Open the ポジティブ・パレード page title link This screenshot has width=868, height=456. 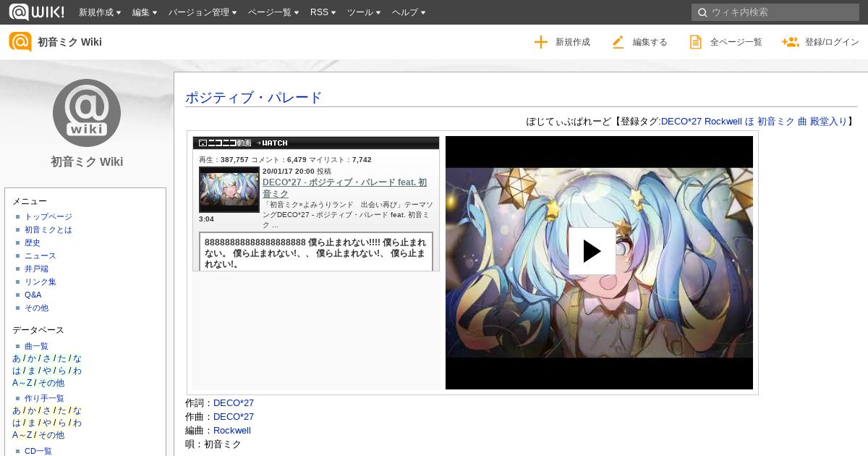pos(254,98)
